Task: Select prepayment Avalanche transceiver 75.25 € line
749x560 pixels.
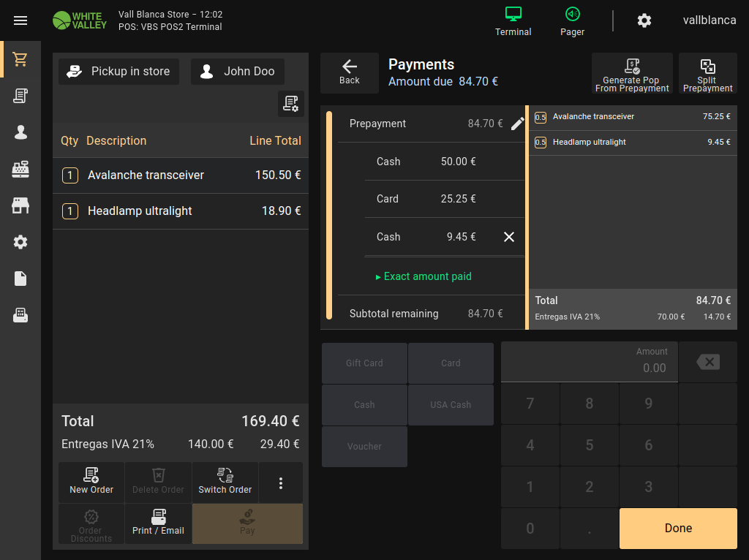Action: point(633,117)
